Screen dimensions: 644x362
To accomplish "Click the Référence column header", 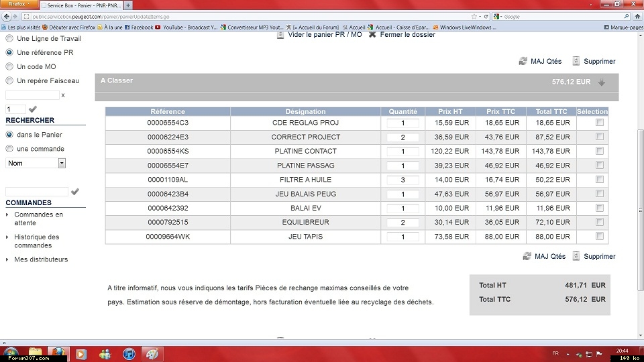I will click(x=168, y=112).
